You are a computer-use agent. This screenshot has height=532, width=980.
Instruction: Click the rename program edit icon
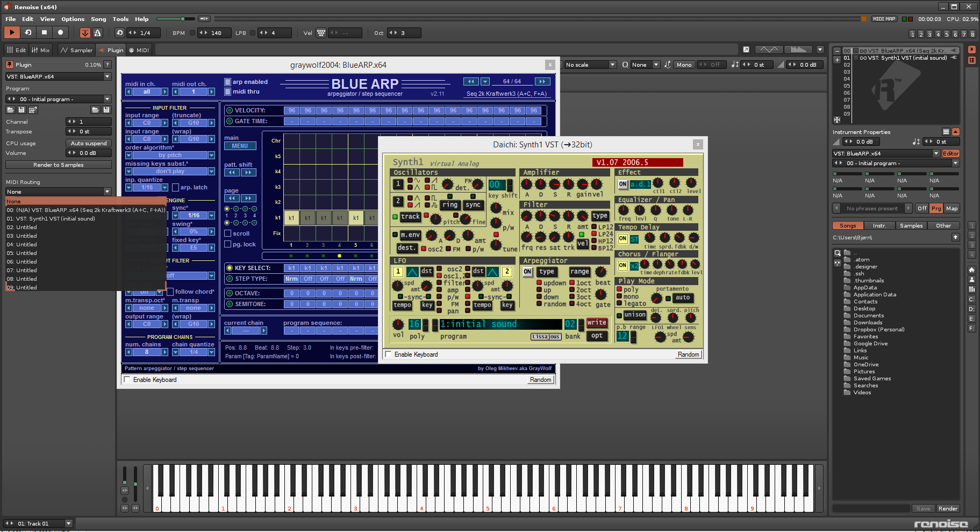pos(33,110)
